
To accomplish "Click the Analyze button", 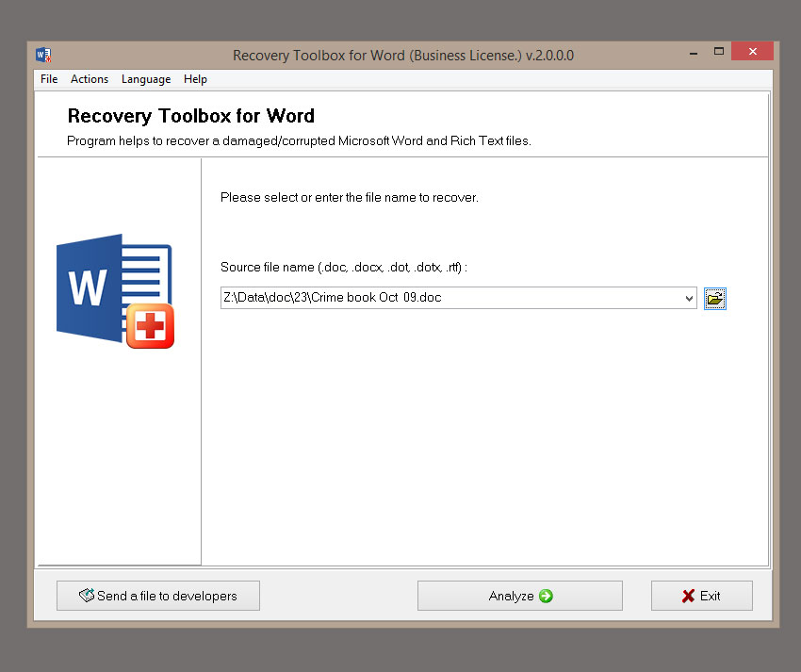I will point(520,596).
